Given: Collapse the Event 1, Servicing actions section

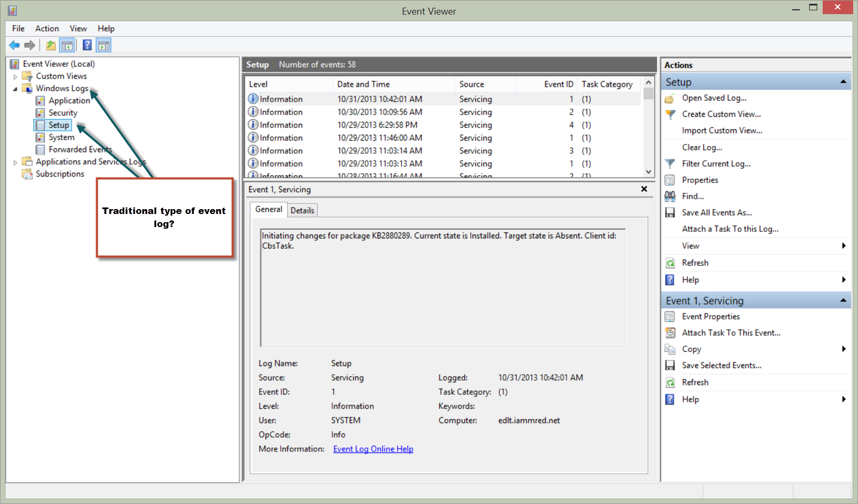Looking at the screenshot, I should (x=843, y=300).
